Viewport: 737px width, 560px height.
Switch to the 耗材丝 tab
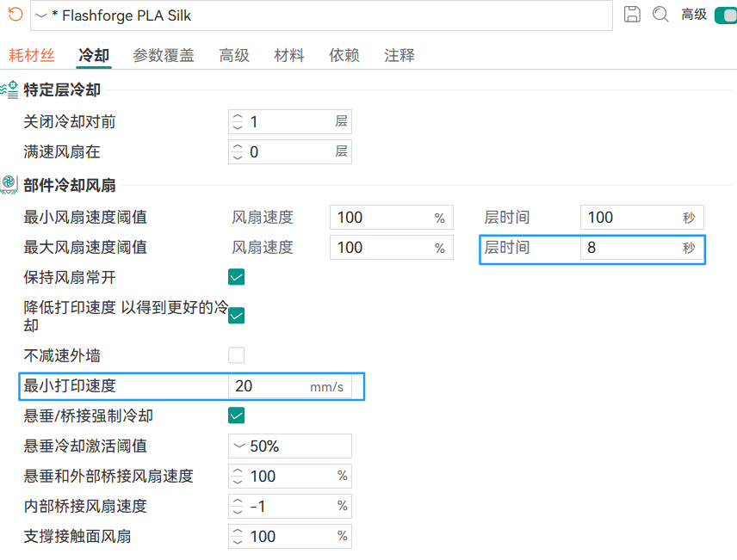(32, 55)
